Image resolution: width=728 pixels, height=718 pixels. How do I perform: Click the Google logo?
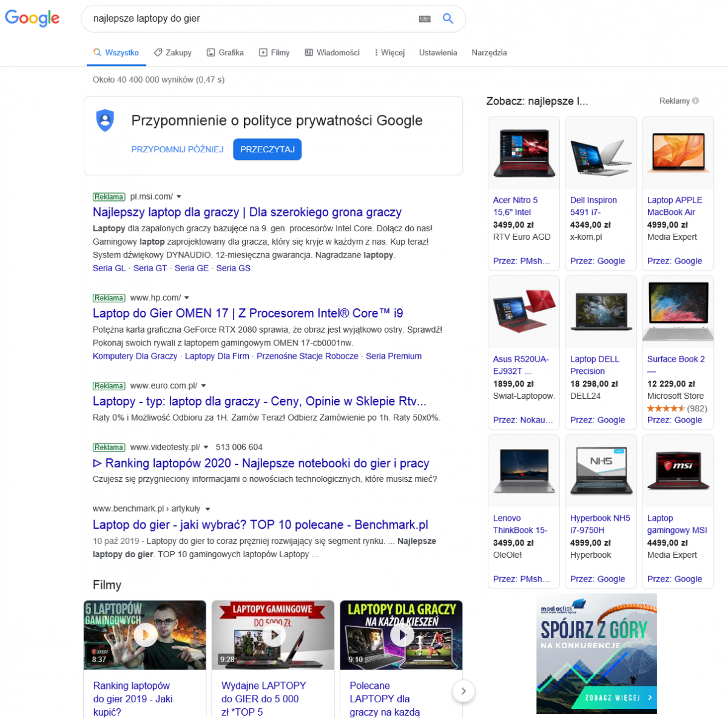pos(32,18)
